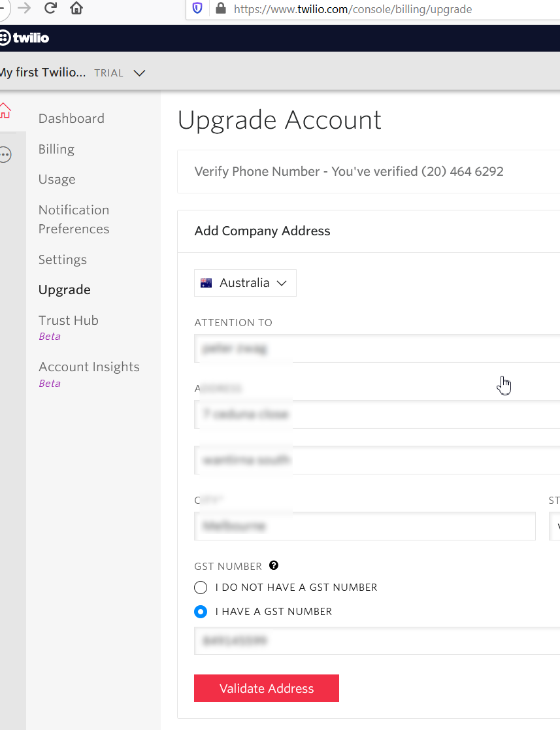560x730 pixels.
Task: Click the Twilio logo
Action: tap(24, 38)
